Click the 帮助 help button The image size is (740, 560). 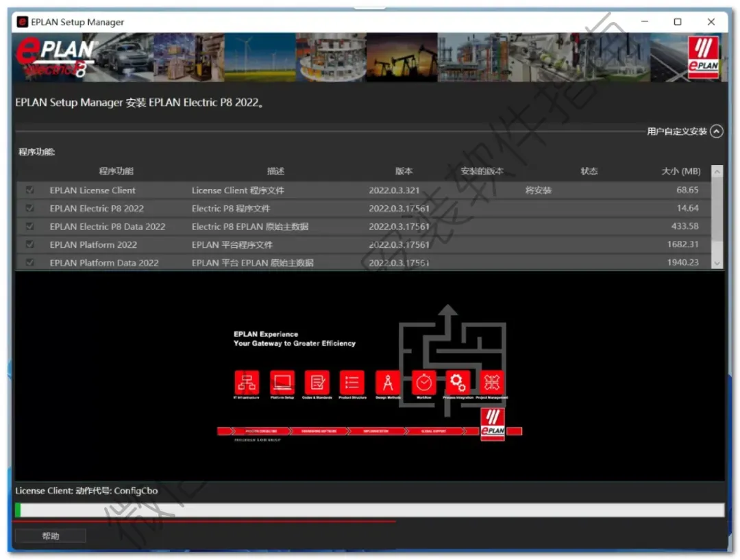point(51,536)
